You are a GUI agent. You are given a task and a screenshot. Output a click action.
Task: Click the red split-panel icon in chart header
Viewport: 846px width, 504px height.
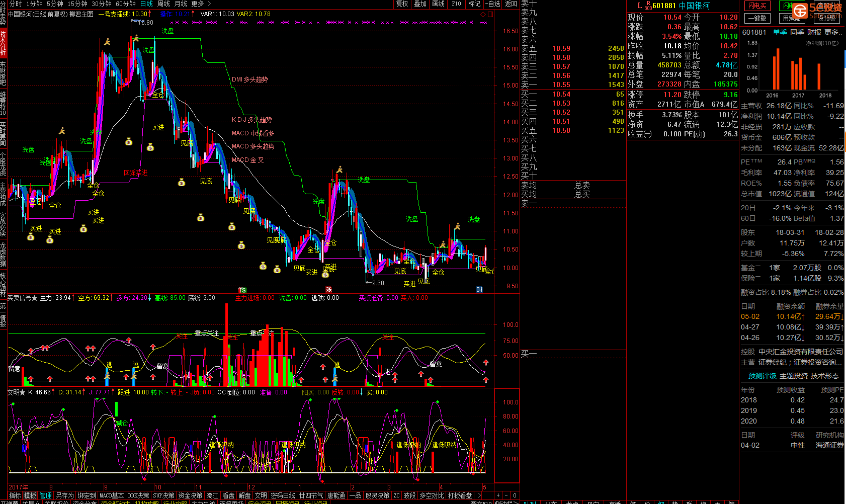(490, 14)
